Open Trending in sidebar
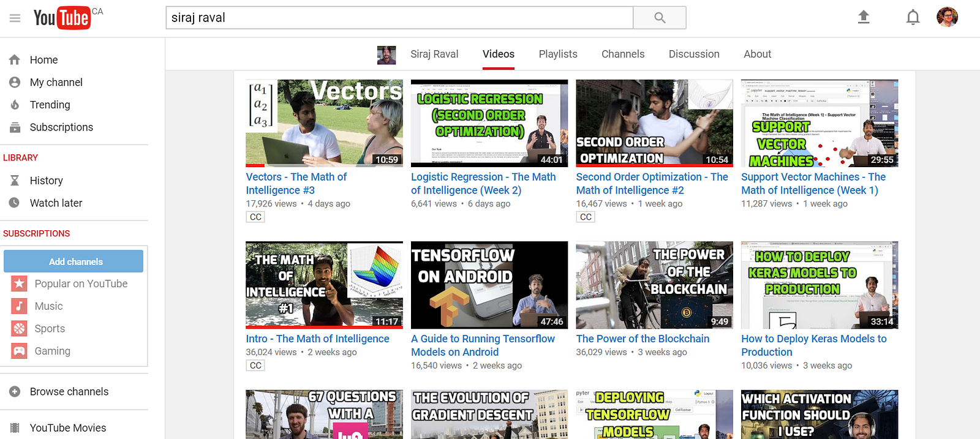 [x=50, y=105]
